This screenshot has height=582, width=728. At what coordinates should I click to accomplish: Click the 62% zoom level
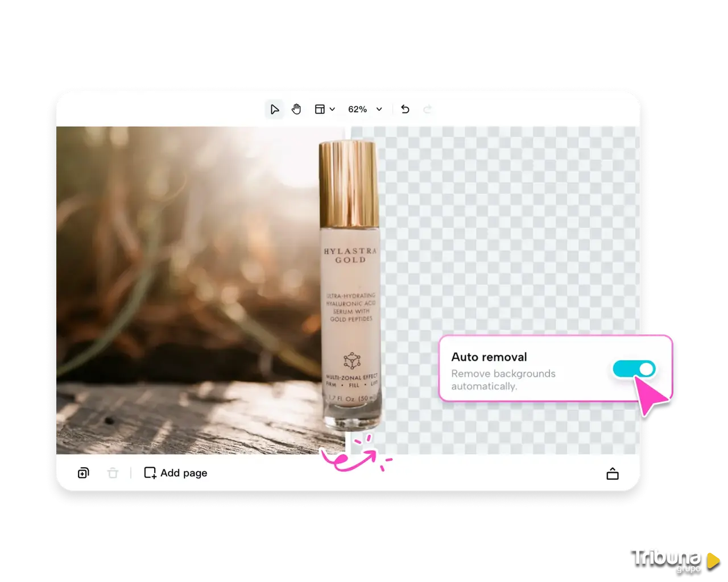click(x=357, y=109)
